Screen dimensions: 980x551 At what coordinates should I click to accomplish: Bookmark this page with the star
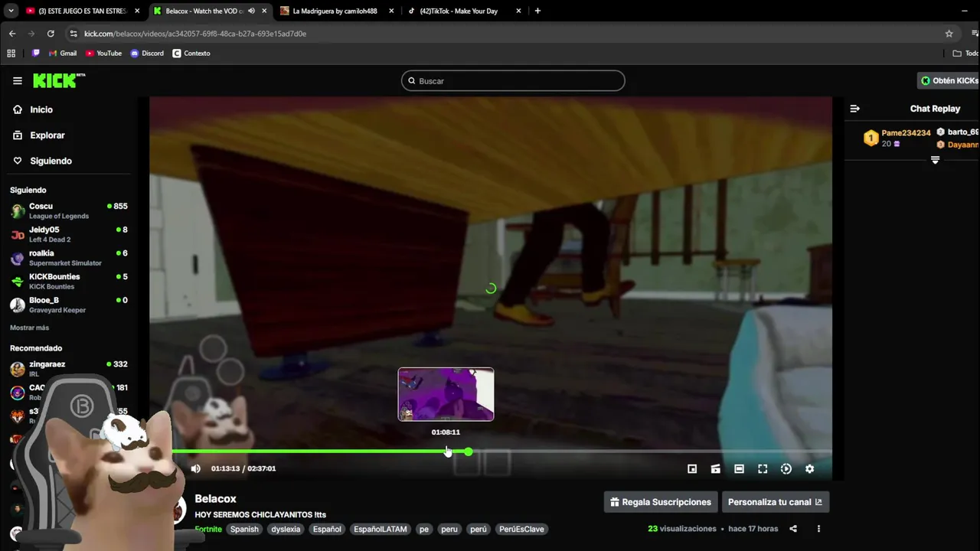[949, 34]
